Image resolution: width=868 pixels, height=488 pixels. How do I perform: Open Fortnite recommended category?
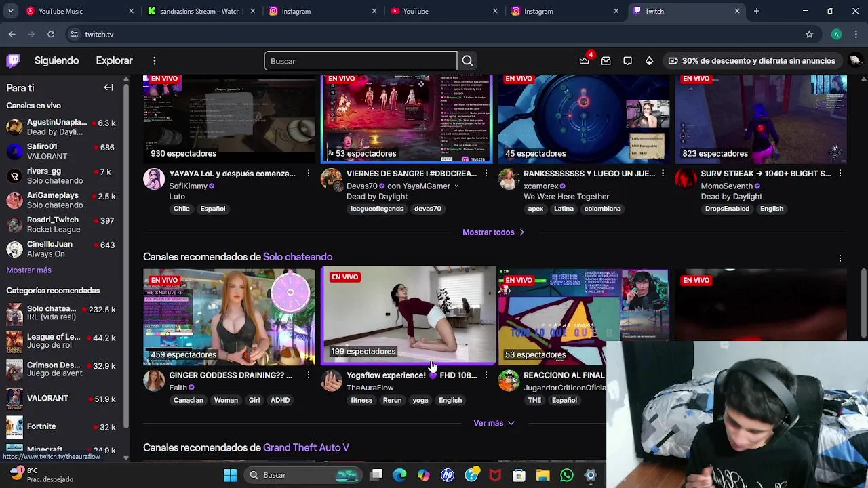point(62,426)
